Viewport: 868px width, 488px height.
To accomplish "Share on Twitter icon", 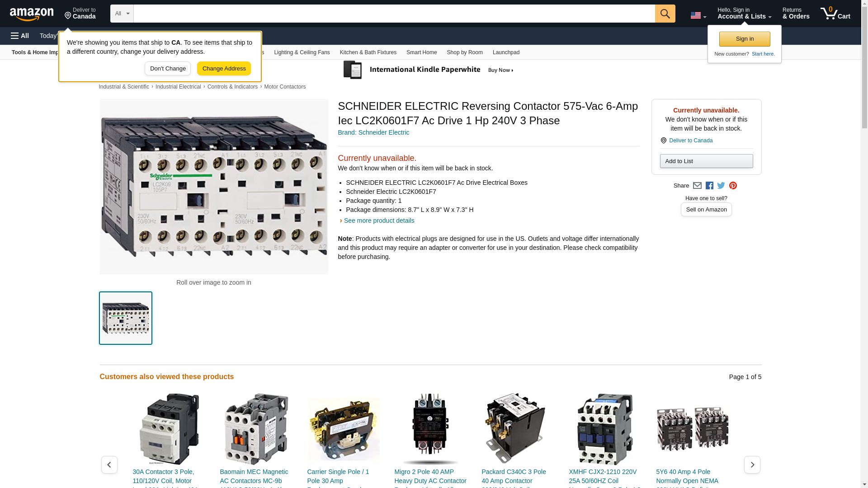I will coord(721,186).
